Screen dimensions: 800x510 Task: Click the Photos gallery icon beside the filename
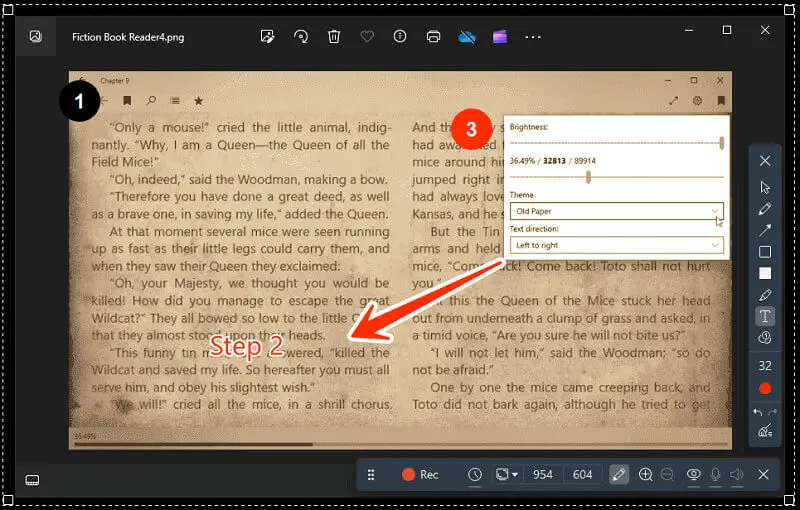[x=35, y=36]
